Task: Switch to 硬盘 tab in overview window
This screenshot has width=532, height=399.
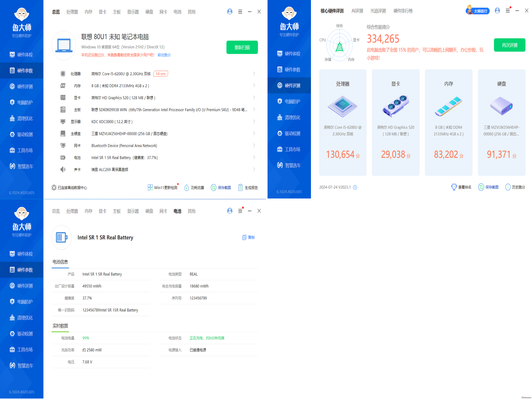Action: click(x=149, y=12)
